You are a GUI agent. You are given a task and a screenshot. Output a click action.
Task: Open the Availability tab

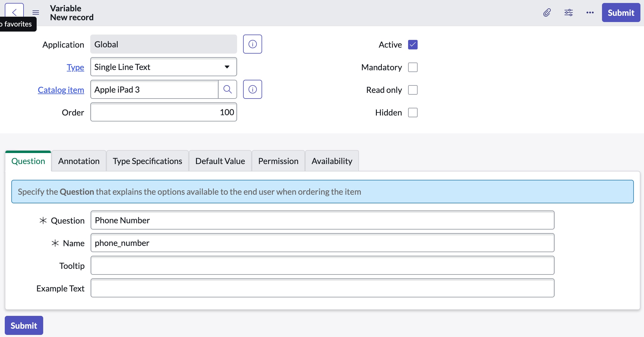click(332, 161)
